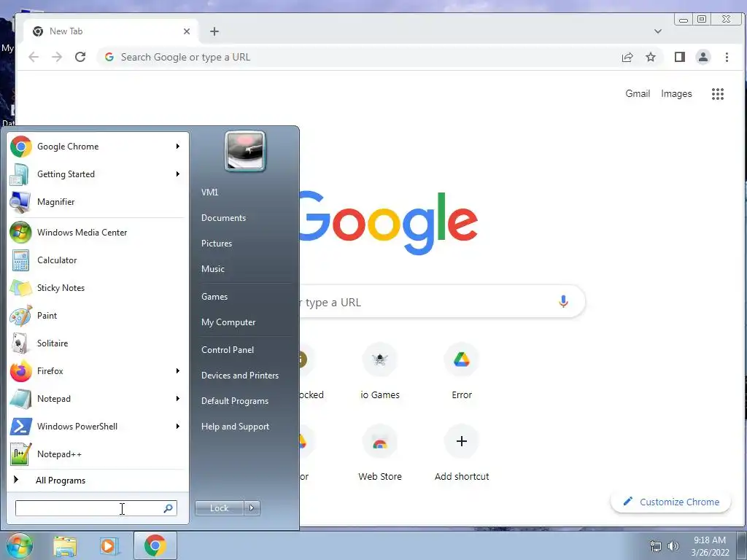Expand Notepad recent files arrow
747x560 pixels.
[178, 399]
